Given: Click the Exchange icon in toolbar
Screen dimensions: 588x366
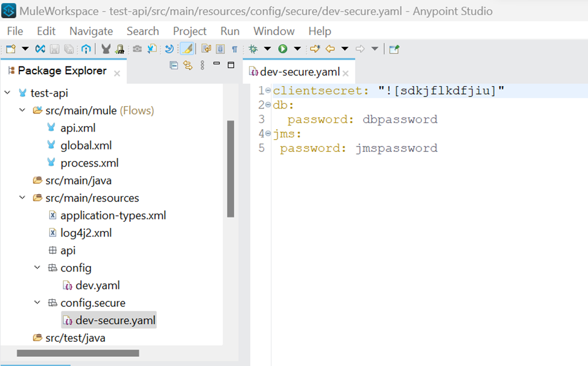Looking at the screenshot, I should tap(40, 49).
